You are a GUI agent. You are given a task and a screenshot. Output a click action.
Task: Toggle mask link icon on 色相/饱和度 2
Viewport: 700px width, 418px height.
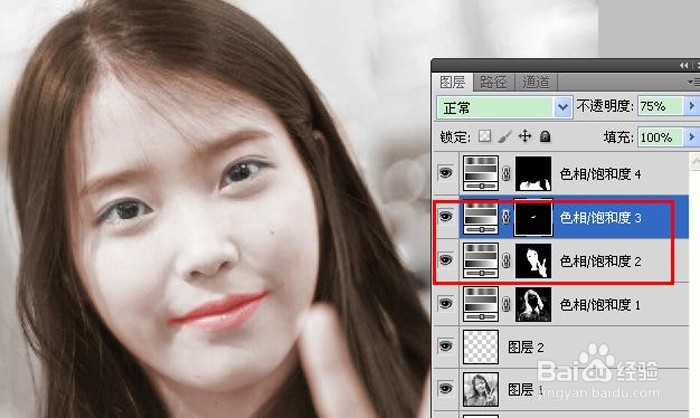pos(506,260)
